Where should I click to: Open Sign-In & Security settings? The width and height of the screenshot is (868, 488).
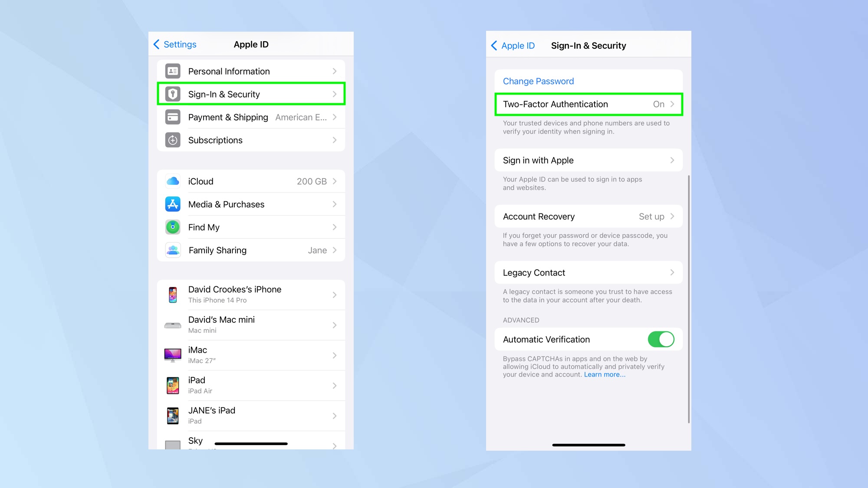tap(251, 94)
